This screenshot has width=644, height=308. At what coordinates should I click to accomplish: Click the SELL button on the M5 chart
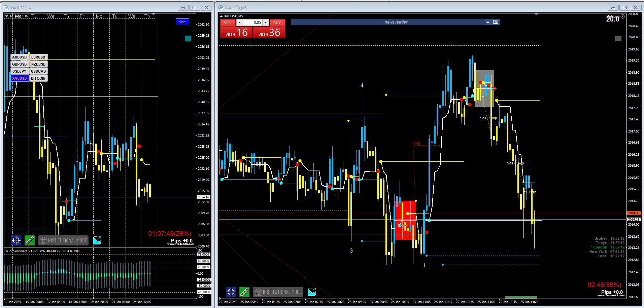point(228,23)
